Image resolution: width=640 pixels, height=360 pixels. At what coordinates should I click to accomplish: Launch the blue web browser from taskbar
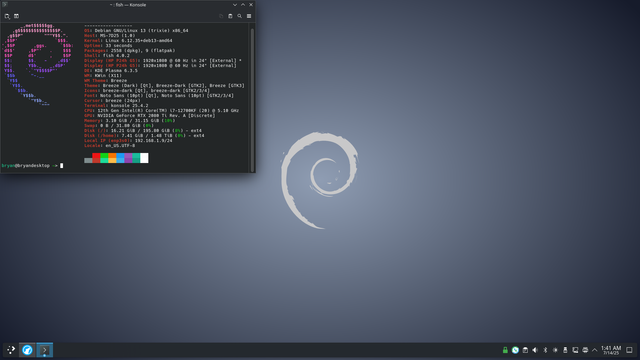click(27, 350)
